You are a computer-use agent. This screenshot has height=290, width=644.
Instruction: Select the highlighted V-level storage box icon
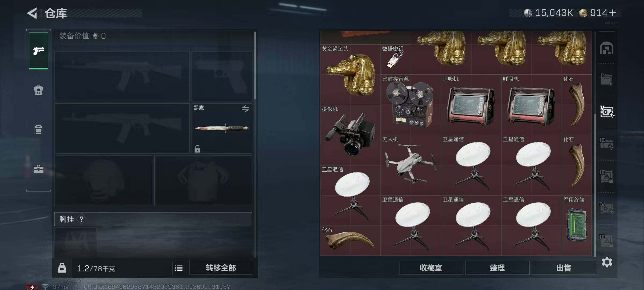tap(607, 111)
